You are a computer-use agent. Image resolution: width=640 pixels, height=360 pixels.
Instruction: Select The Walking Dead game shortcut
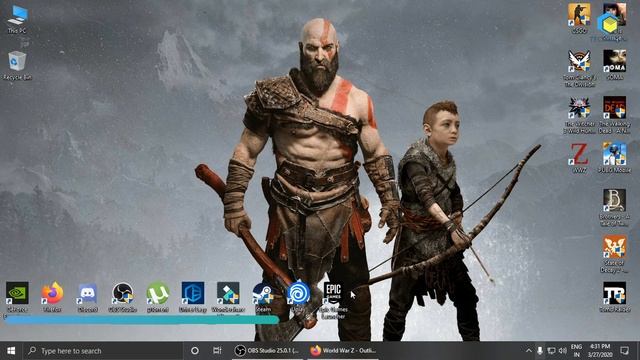click(x=614, y=115)
